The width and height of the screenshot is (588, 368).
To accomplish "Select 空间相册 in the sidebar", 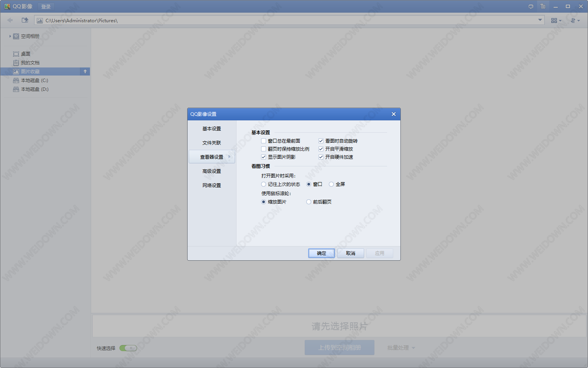I will point(30,36).
